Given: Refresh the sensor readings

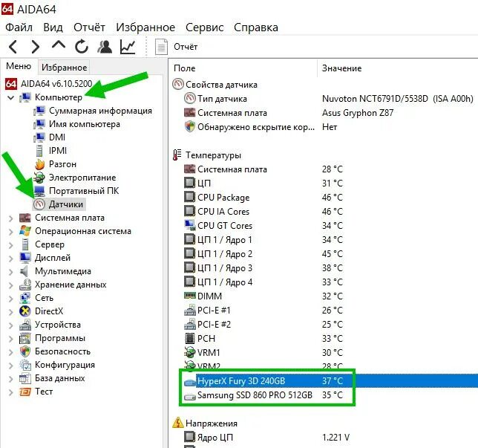Looking at the screenshot, I should pos(82,47).
